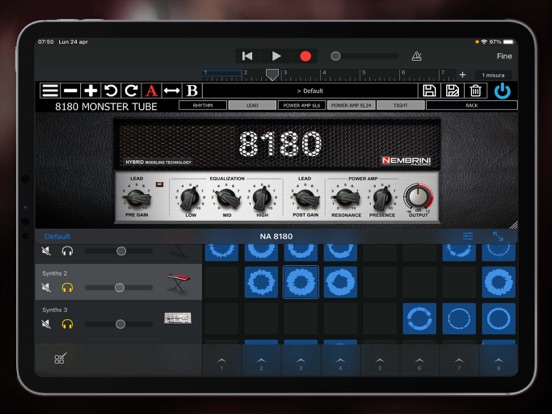Copy settings between A and B
The width and height of the screenshot is (552, 414).
[x=172, y=91]
